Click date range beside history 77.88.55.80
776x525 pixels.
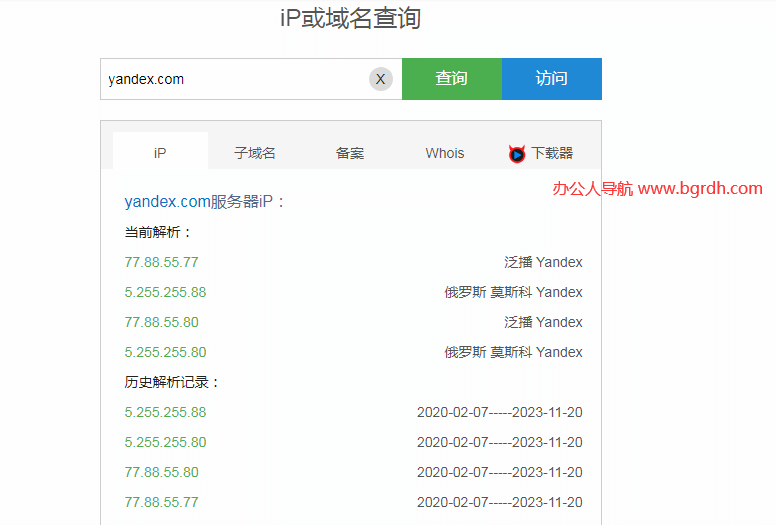point(499,472)
